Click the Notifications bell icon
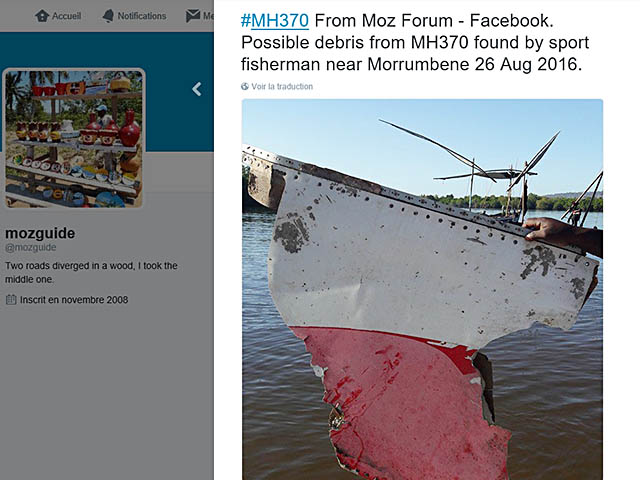640x480 pixels. point(107,16)
